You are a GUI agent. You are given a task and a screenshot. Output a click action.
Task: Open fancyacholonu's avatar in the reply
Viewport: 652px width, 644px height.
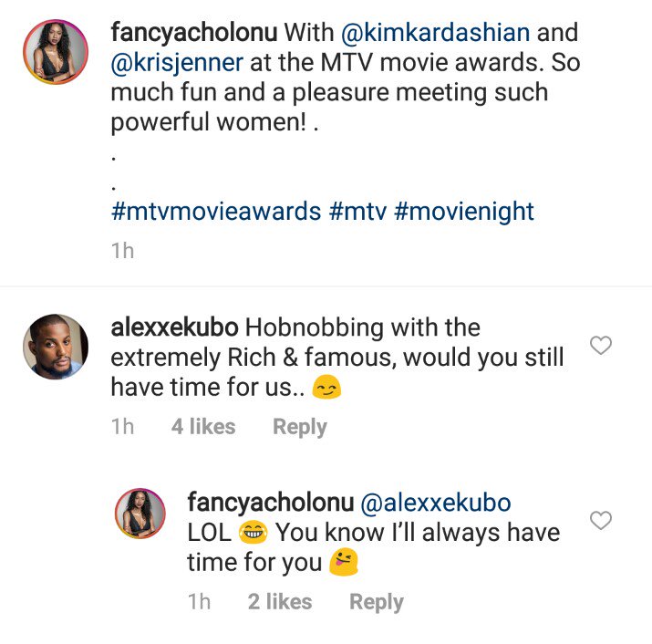139,513
